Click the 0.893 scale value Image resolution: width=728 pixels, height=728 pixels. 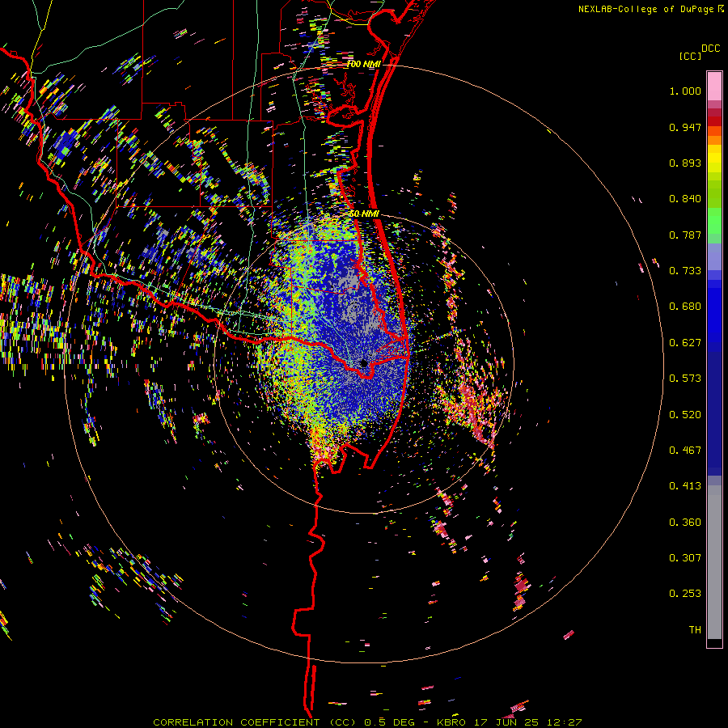(x=685, y=163)
